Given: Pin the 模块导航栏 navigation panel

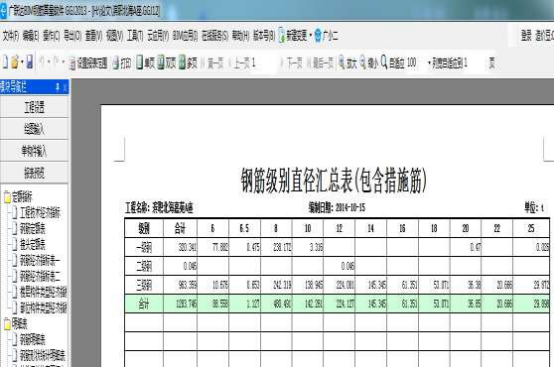Looking at the screenshot, I should click(57, 87).
